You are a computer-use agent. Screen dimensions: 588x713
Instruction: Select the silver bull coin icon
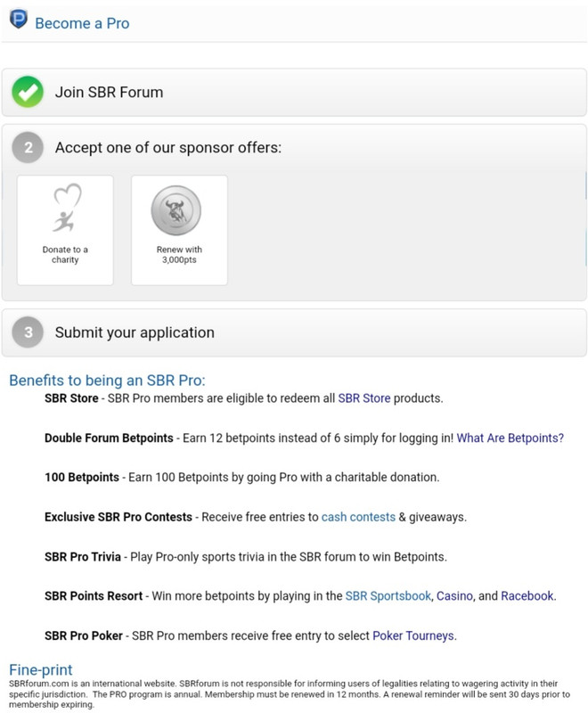click(x=176, y=210)
